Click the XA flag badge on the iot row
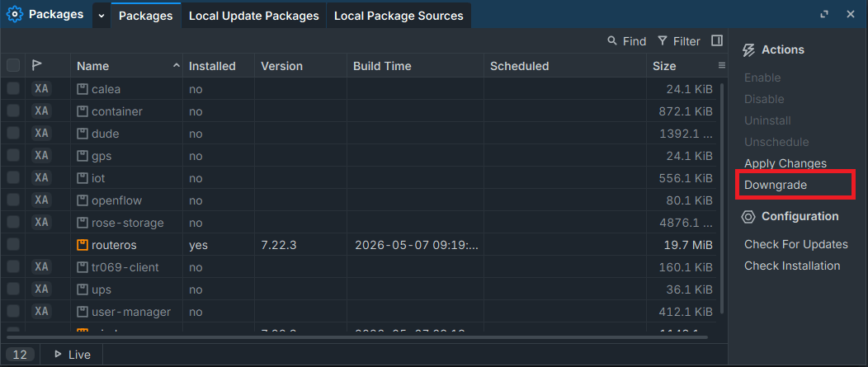 41,177
